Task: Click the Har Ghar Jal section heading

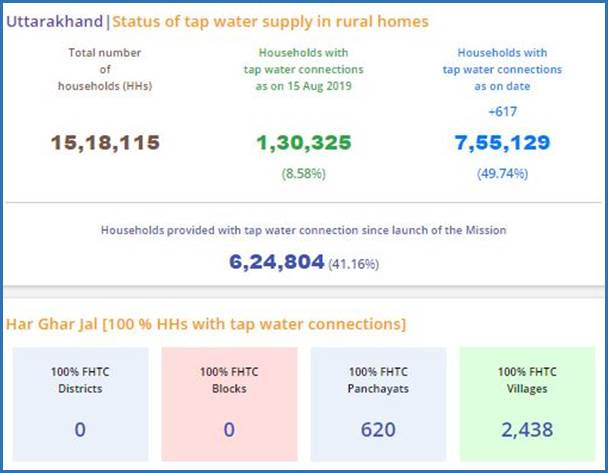Action: pos(205,324)
